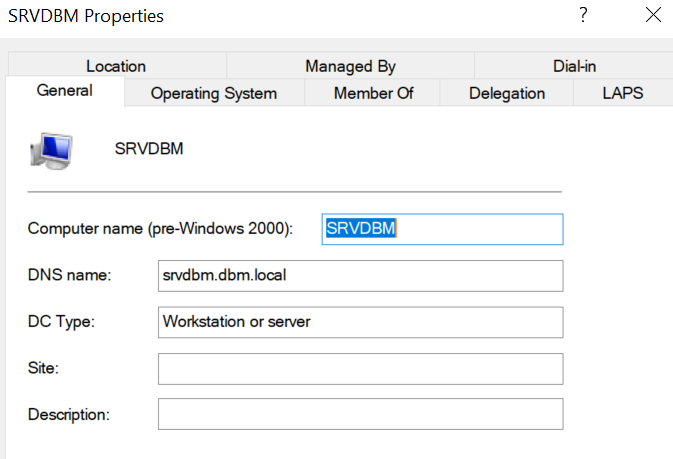Click into the empty Site field

tap(361, 369)
